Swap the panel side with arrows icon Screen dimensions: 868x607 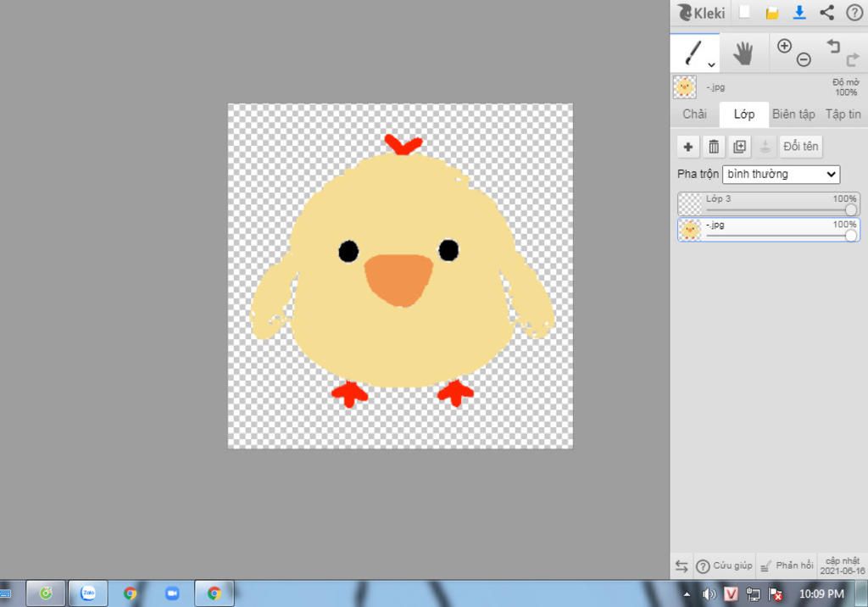682,566
